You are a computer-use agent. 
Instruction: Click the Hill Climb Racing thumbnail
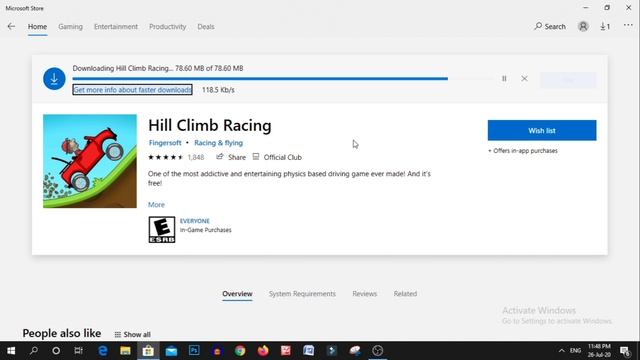90,161
